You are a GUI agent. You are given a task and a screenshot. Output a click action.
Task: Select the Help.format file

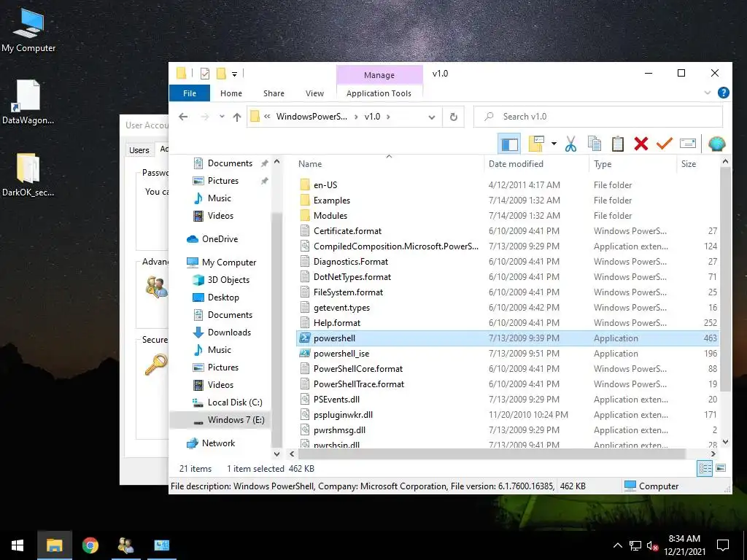point(337,323)
